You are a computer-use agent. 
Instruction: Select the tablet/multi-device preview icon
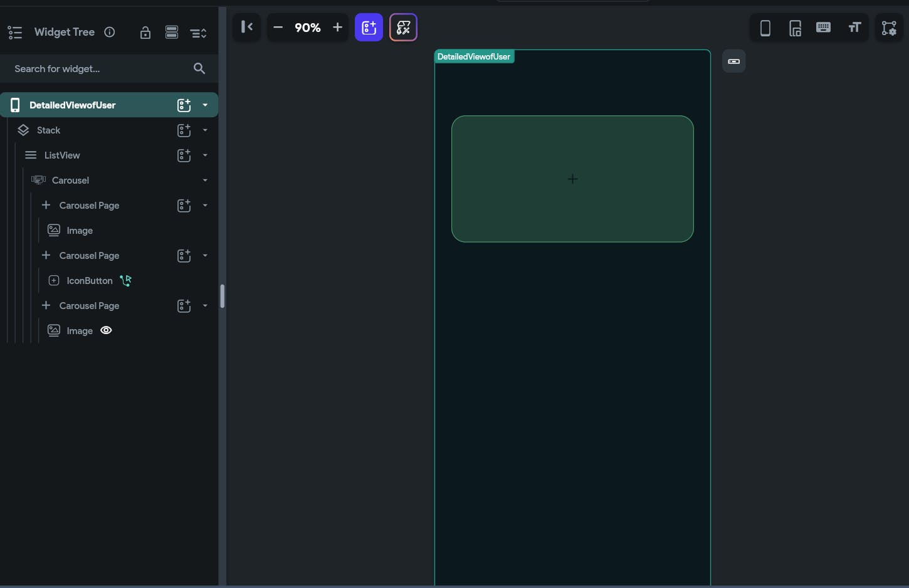click(795, 28)
